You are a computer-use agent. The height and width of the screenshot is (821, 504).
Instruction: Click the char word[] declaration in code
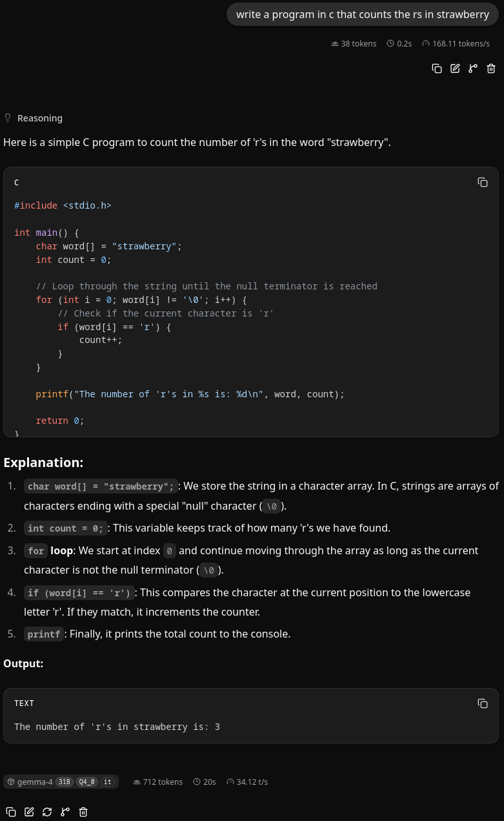[x=109, y=246]
